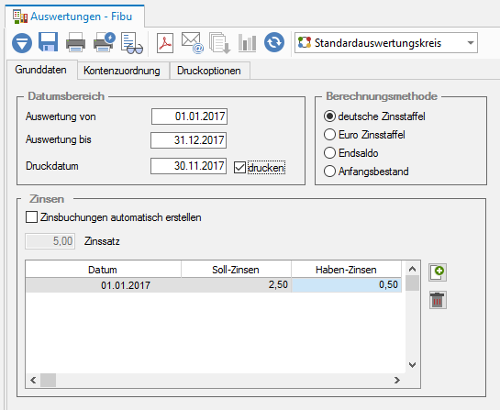The width and height of the screenshot is (500, 410).
Task: Select the Haben-Zinsen 0,50 cell
Action: click(x=347, y=285)
